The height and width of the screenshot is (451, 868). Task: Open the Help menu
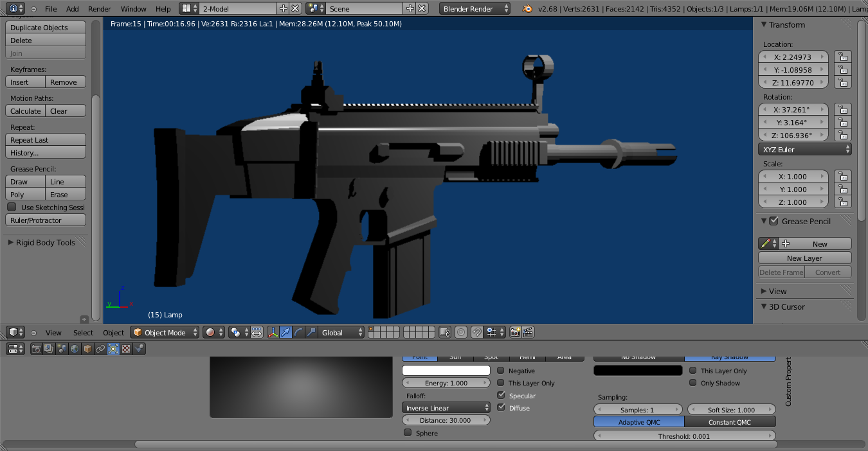click(163, 9)
